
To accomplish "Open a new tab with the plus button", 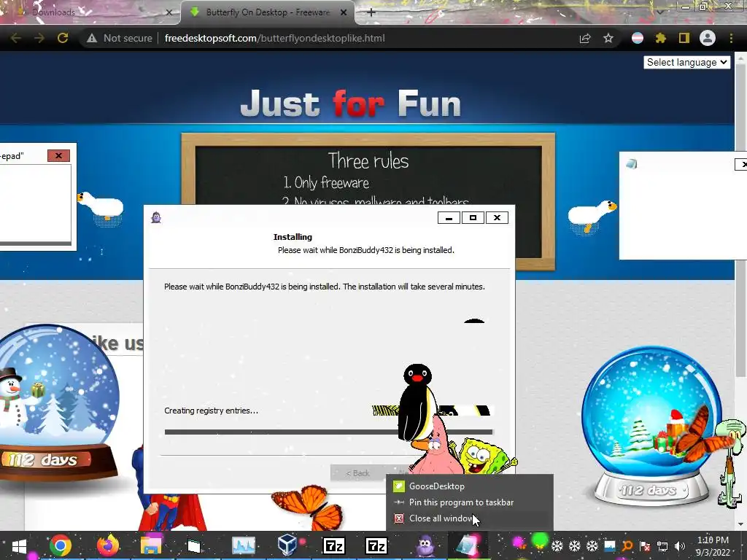I will 371,12.
